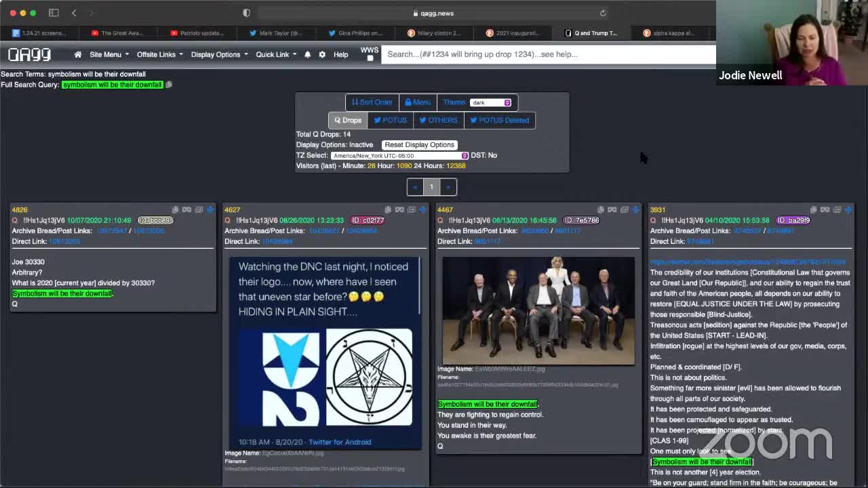
Task: Switch to the POTUS tab
Action: coord(391,120)
